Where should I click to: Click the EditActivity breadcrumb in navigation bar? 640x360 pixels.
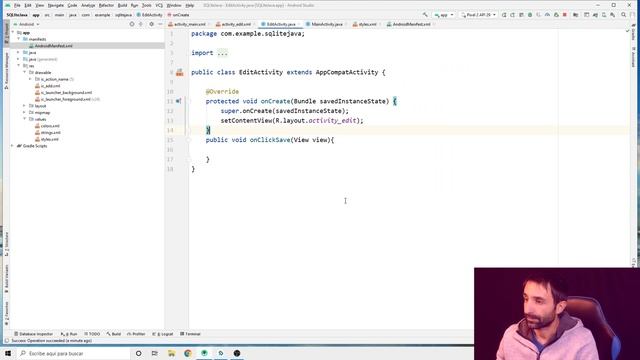149,15
